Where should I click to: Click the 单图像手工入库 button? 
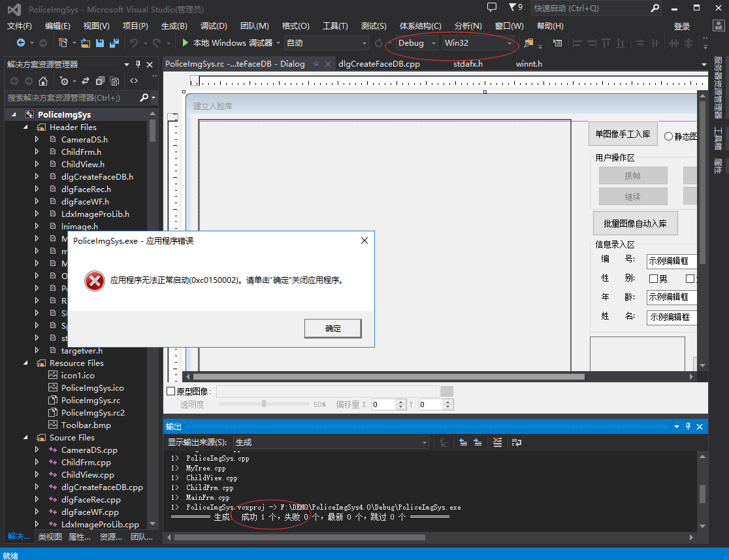pyautogui.click(x=623, y=134)
